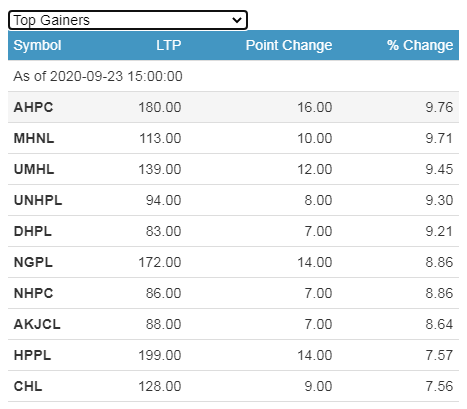Click the Point Change column header
The width and height of the screenshot is (467, 409).
point(289,45)
